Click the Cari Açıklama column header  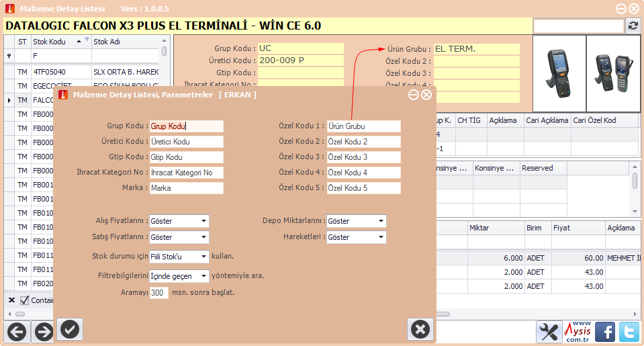[547, 120]
